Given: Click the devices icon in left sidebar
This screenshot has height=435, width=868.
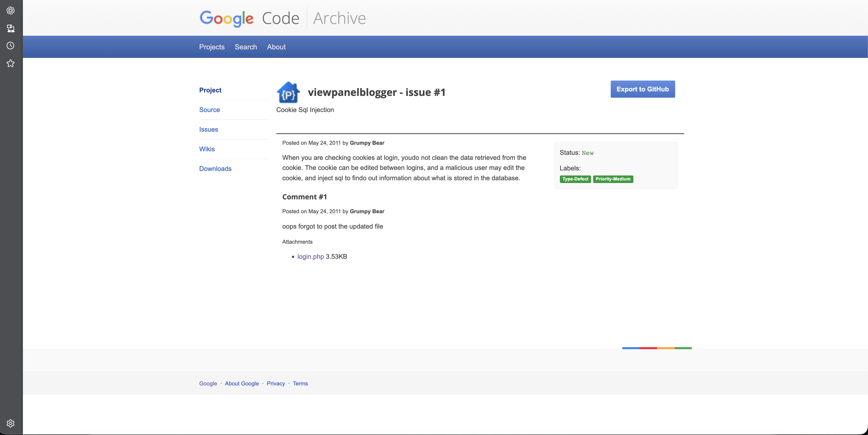Looking at the screenshot, I should coord(10,28).
